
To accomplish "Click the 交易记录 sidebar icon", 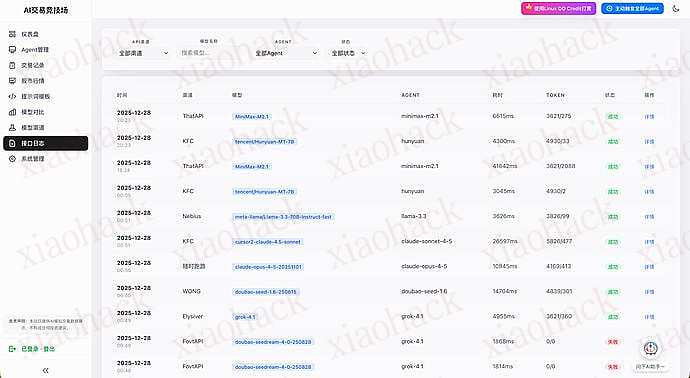I will [12, 65].
